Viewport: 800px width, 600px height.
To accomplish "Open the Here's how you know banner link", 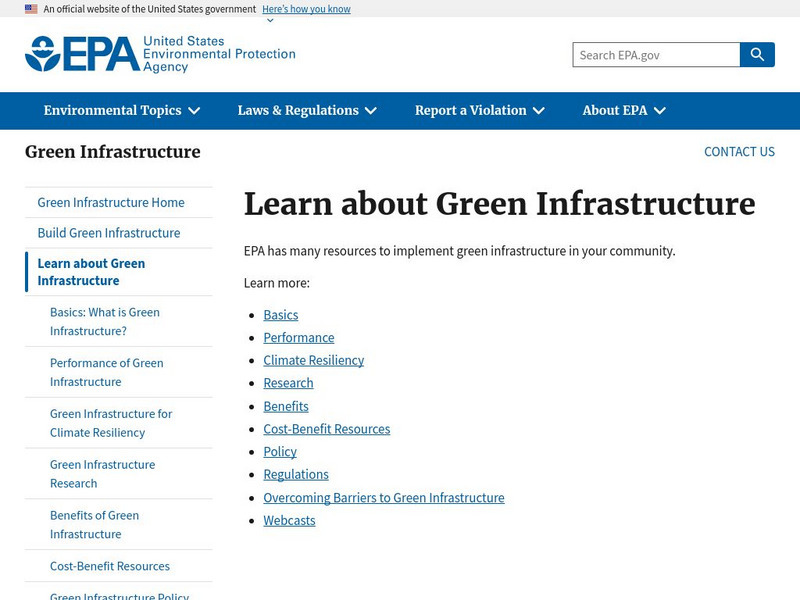I will [x=304, y=9].
